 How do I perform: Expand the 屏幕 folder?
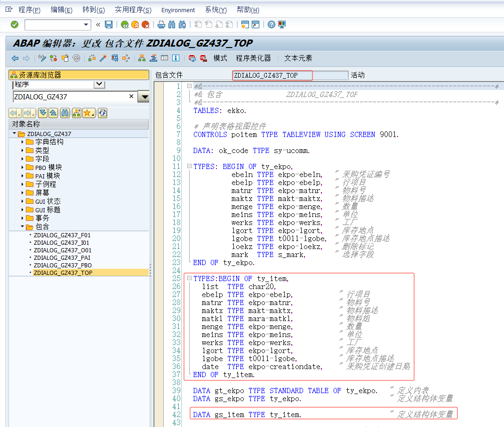tap(22, 193)
